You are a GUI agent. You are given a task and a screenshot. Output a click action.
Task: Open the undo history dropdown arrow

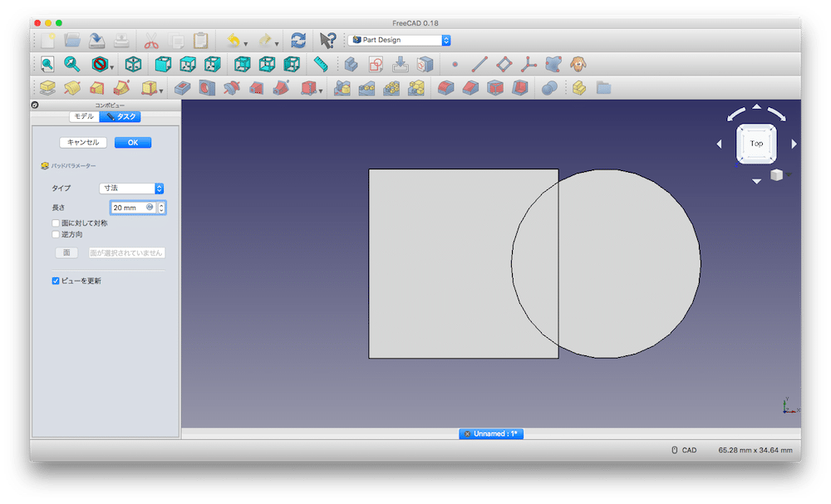tap(246, 42)
